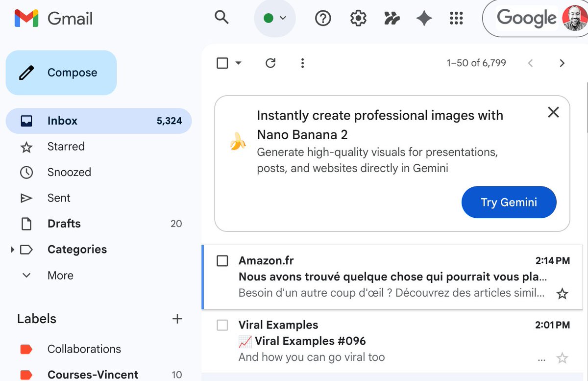Image resolution: width=588 pixels, height=381 pixels.
Task: Open the Starred folder
Action: (98, 147)
